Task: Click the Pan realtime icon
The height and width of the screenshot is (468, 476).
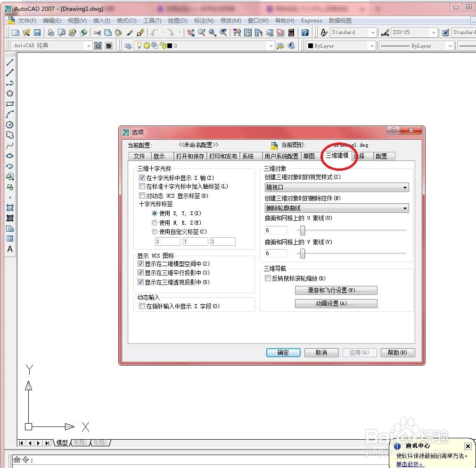Action: point(191,33)
